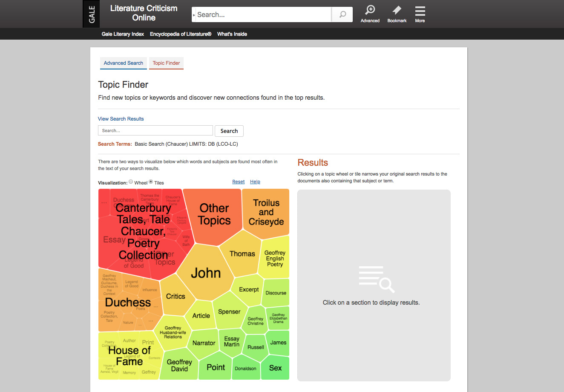The height and width of the screenshot is (392, 564).
Task: Select the Author tile
Action: pos(129,340)
